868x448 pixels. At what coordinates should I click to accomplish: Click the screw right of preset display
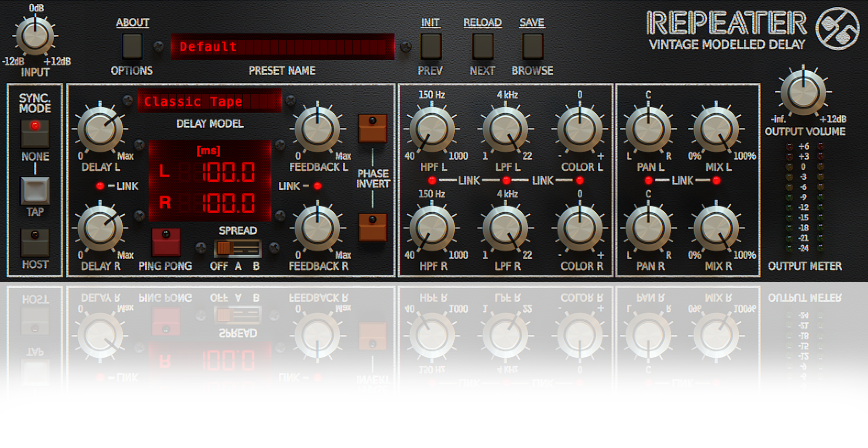click(405, 46)
